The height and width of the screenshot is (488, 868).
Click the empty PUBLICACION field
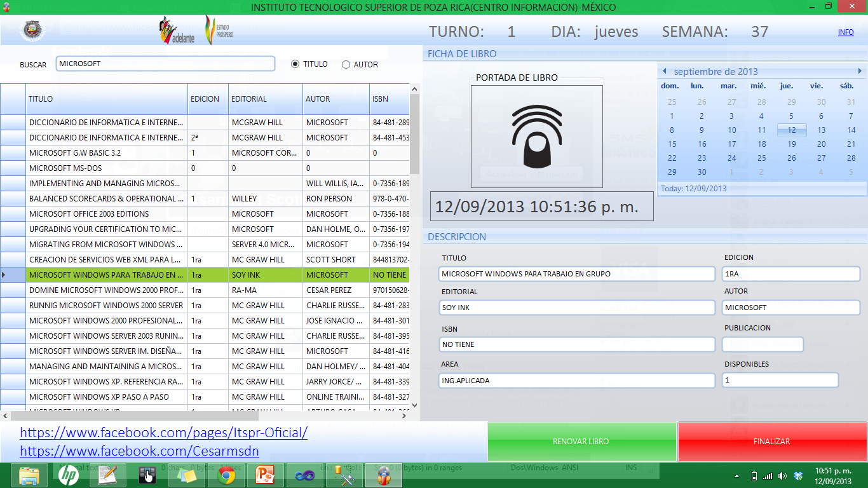[x=763, y=344]
